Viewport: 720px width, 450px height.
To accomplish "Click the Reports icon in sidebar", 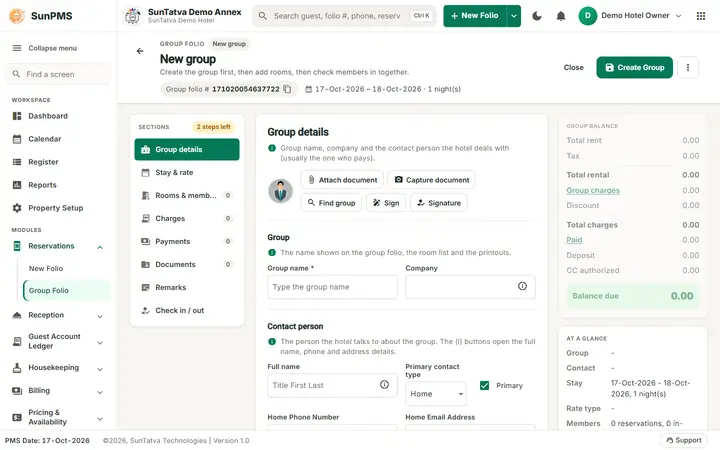I will (x=17, y=185).
